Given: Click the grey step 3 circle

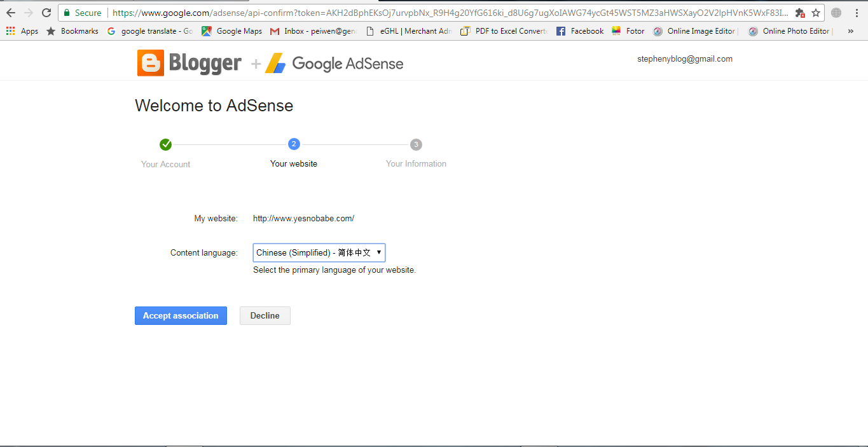Looking at the screenshot, I should coord(416,144).
